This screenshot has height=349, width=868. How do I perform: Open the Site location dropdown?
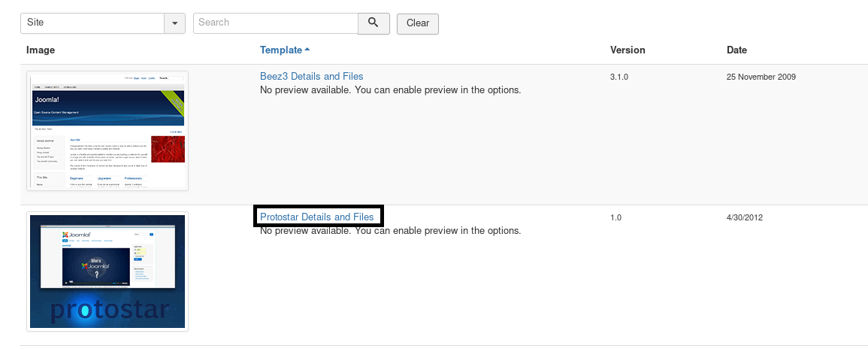pos(103,23)
